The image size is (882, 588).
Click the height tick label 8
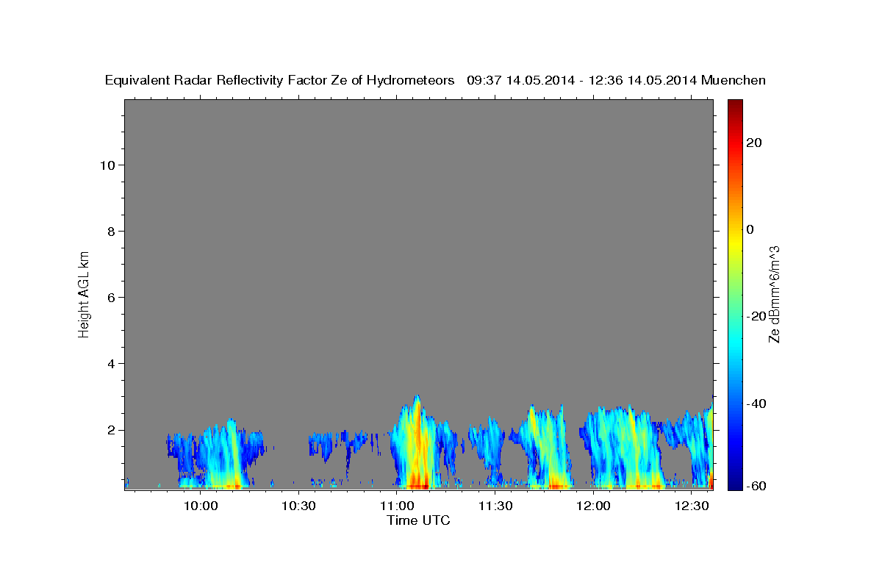(x=110, y=232)
